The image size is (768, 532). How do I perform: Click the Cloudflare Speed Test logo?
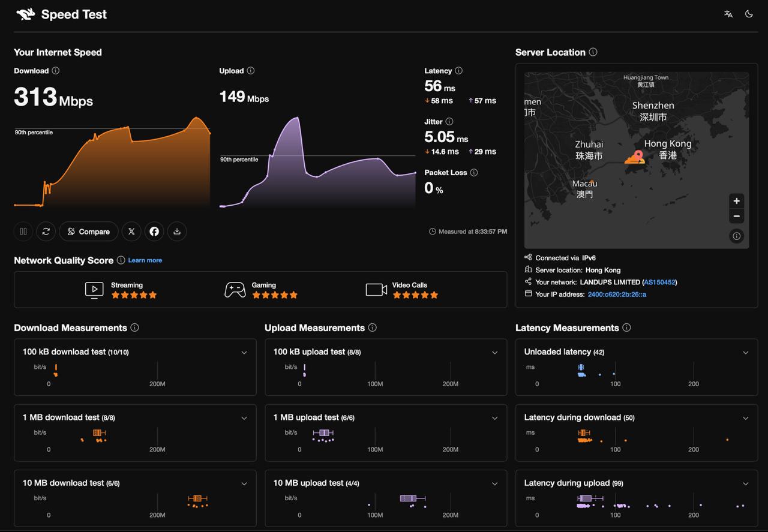tap(61, 14)
